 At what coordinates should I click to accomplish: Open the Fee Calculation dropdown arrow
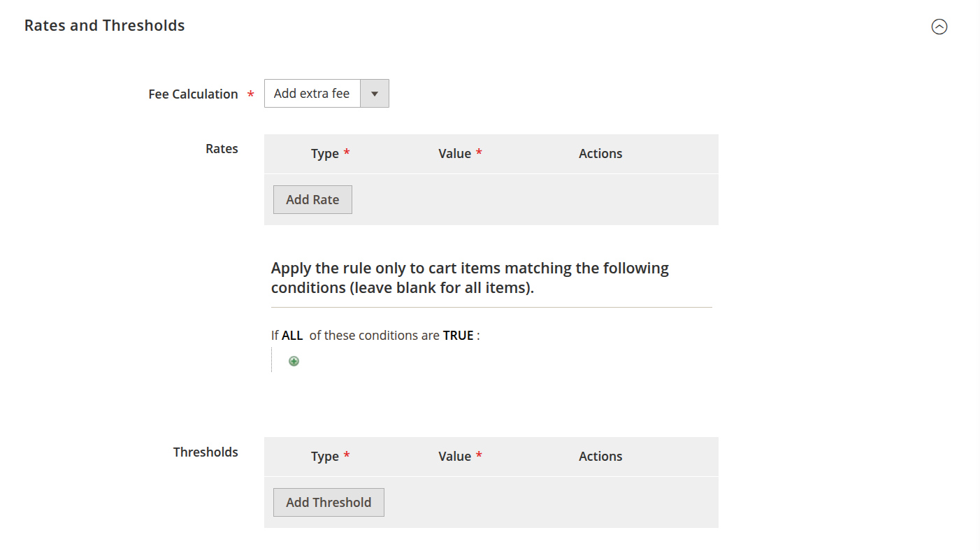pos(375,93)
